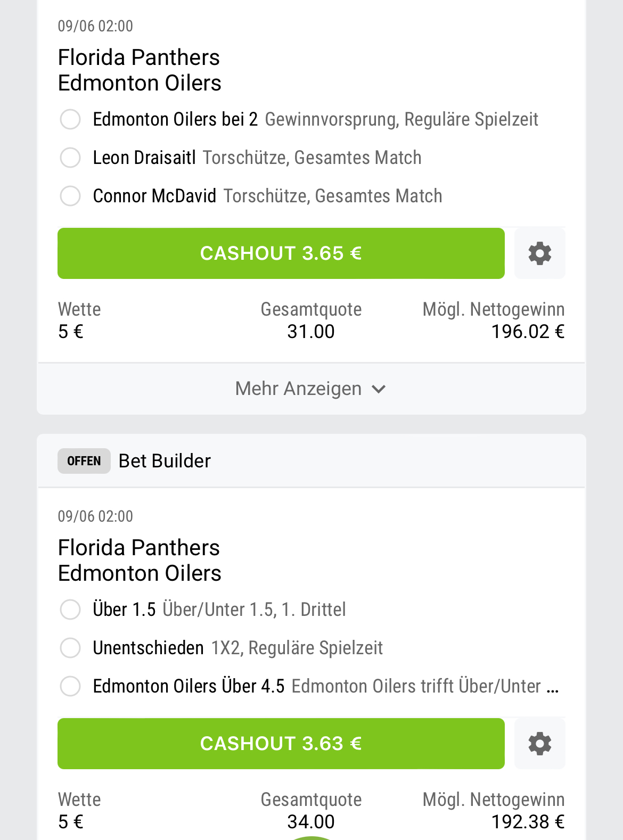Open the Leon Draisaitl selection text

pyautogui.click(x=144, y=158)
